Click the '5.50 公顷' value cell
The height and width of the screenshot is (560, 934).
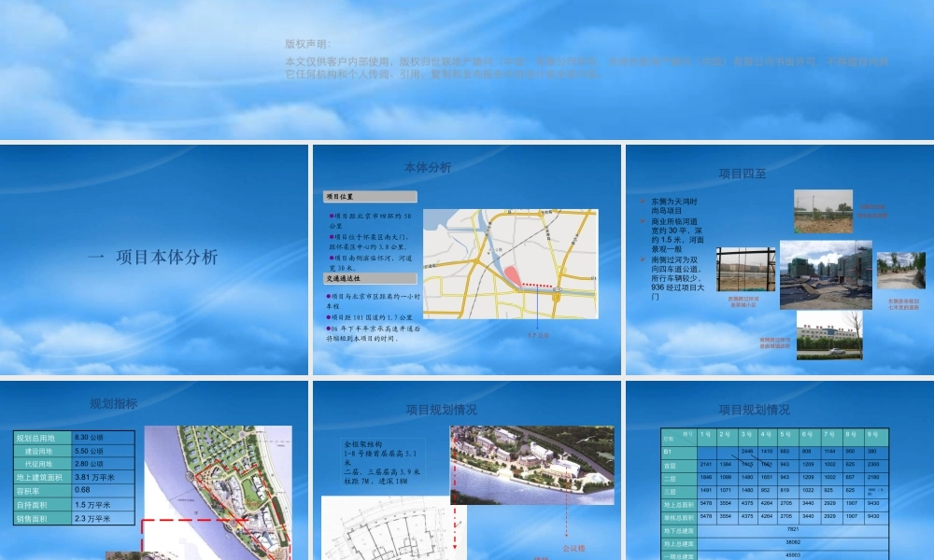tap(103, 451)
